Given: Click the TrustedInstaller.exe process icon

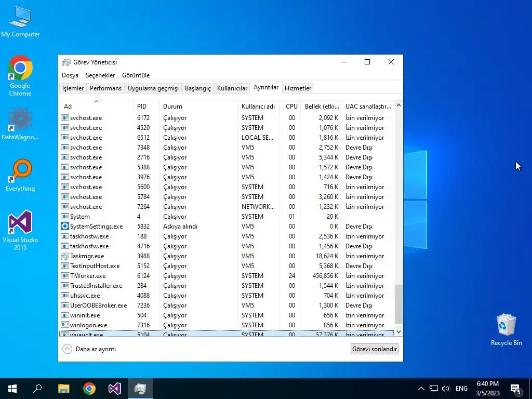Looking at the screenshot, I should click(65, 285).
